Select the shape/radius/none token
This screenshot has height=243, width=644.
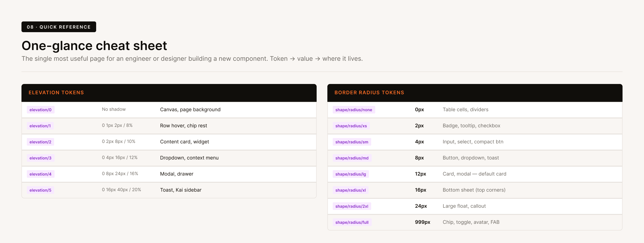pyautogui.click(x=354, y=110)
